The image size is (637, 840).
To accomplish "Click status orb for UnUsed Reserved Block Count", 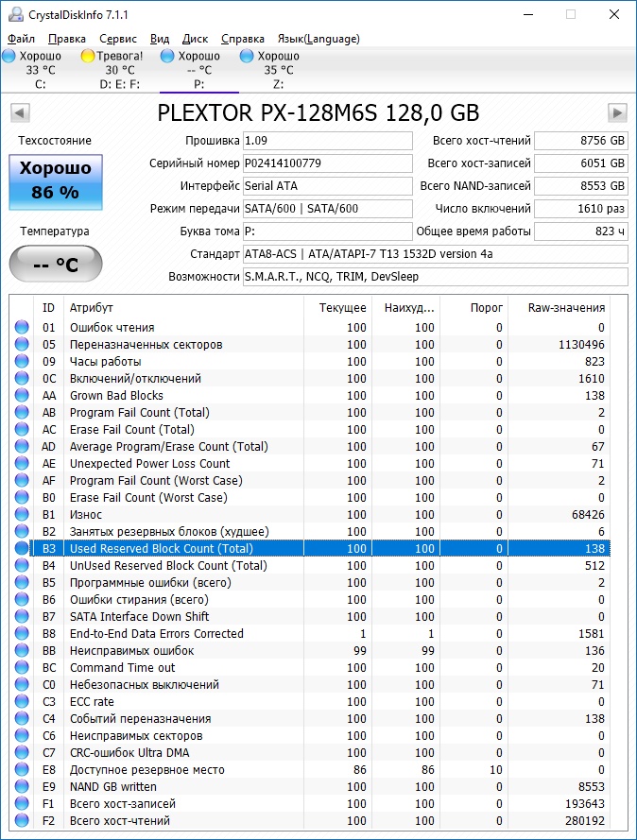I will coord(22,565).
